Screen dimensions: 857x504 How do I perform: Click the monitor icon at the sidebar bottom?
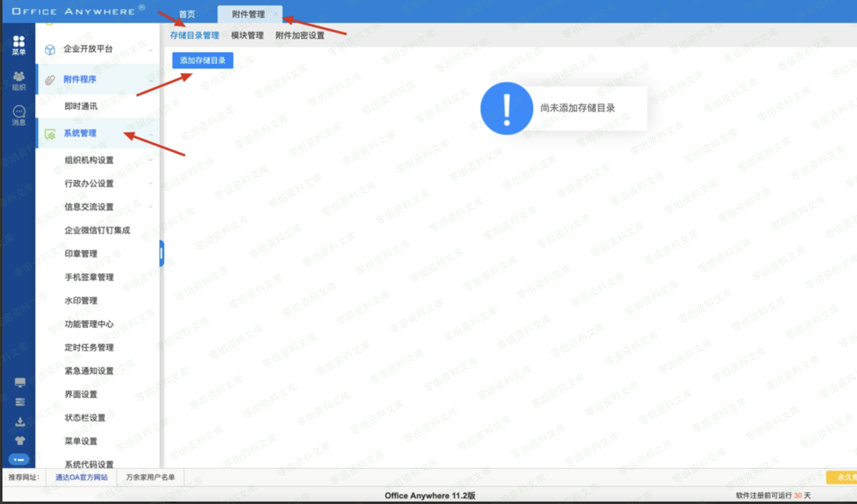coord(19,382)
